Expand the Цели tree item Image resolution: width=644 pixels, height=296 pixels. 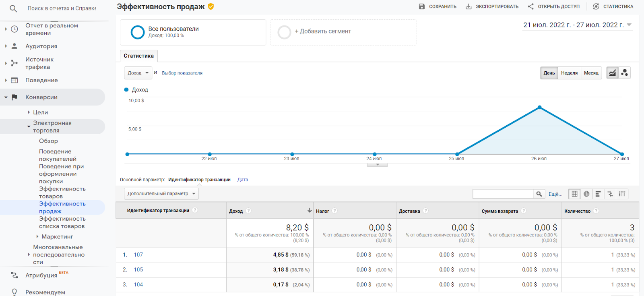pyautogui.click(x=29, y=112)
